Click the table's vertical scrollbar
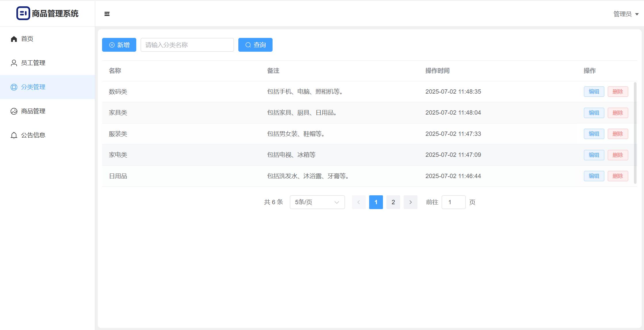 pos(635,133)
